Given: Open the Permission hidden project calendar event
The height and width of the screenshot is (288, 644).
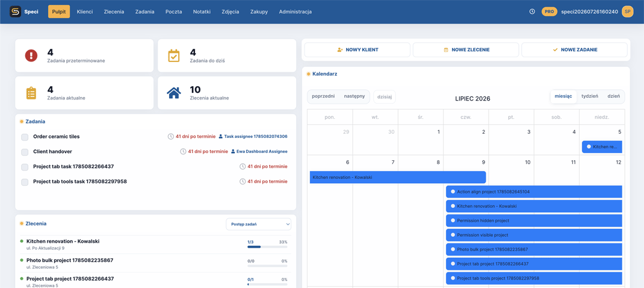Looking at the screenshot, I should tap(534, 221).
